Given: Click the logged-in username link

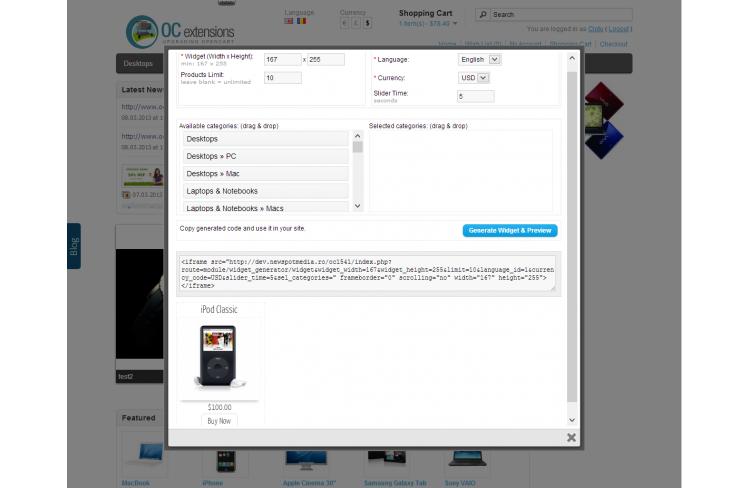Looking at the screenshot, I should tap(596, 29).
